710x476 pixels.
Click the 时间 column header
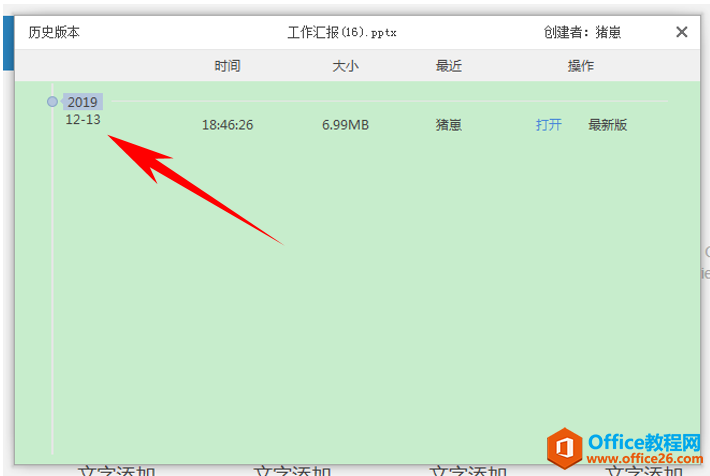[227, 66]
